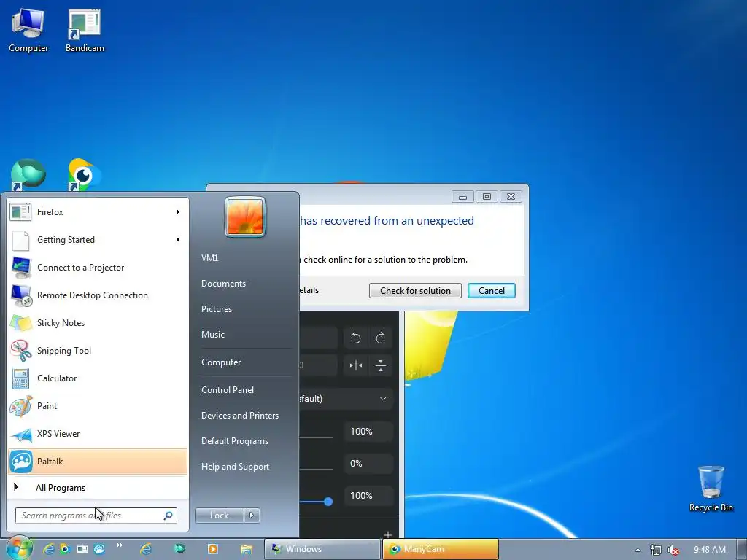Screen dimensions: 747x560
Task: Click muted volume tray icon
Action: pyautogui.click(x=673, y=550)
